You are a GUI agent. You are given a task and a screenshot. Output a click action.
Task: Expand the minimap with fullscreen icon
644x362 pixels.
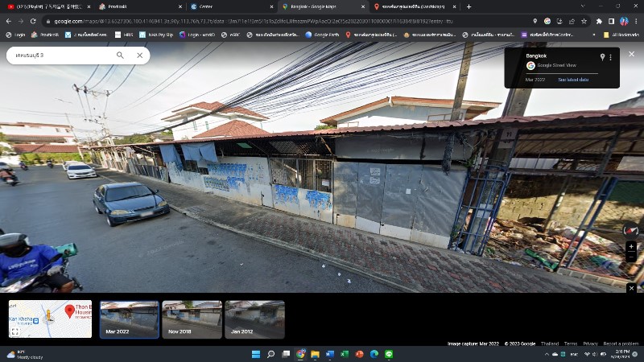click(14, 331)
